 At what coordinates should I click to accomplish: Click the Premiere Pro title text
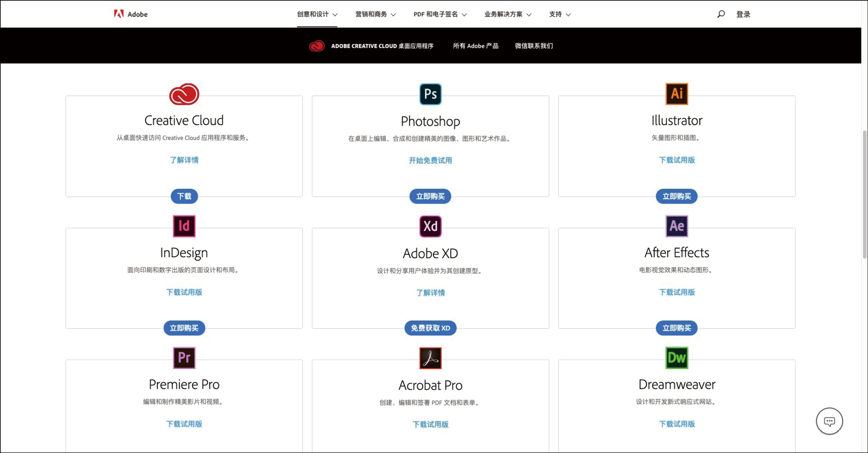click(x=184, y=384)
